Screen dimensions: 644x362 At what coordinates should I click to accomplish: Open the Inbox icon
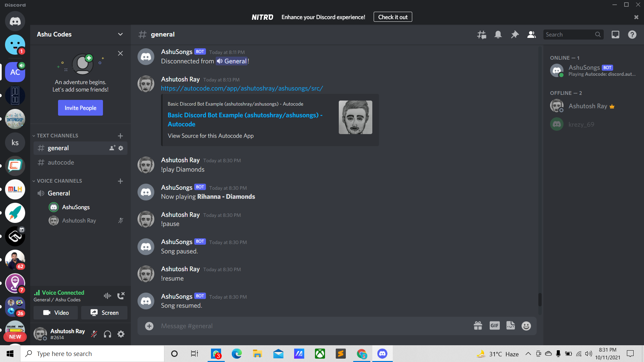(615, 35)
